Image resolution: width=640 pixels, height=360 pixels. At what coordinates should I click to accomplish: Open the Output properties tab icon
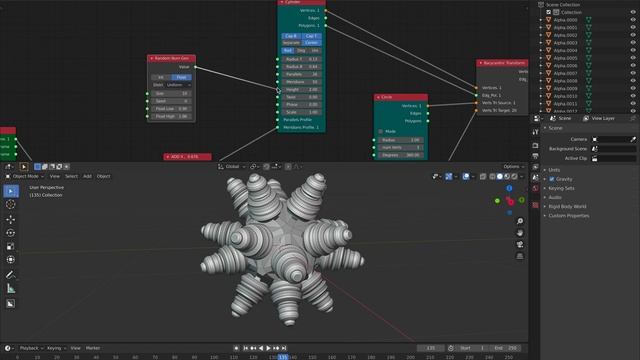pos(535,156)
